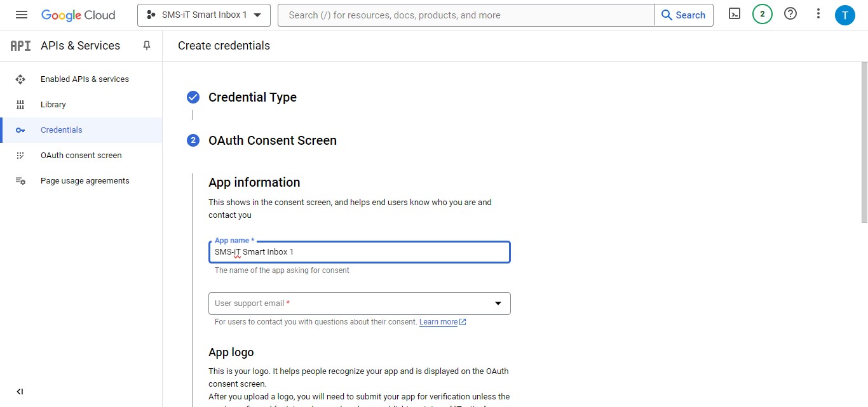The width and height of the screenshot is (868, 407).
Task: Focus the resources search bar
Action: (465, 15)
